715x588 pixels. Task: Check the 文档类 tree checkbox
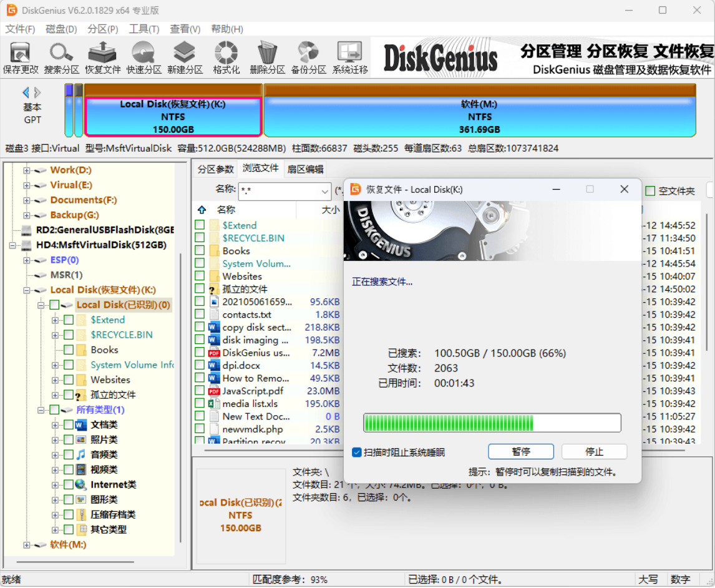tap(69, 424)
